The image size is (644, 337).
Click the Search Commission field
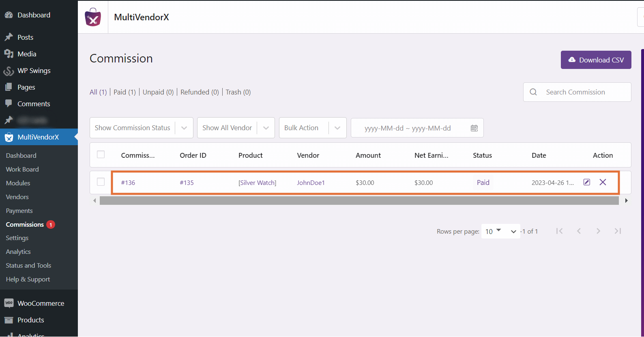577,92
